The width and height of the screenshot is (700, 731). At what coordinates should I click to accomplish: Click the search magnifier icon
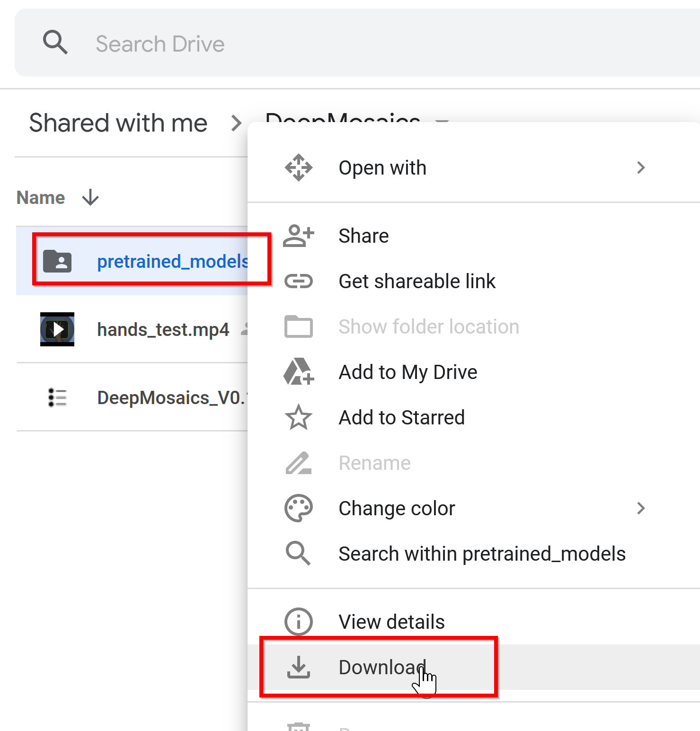(55, 43)
